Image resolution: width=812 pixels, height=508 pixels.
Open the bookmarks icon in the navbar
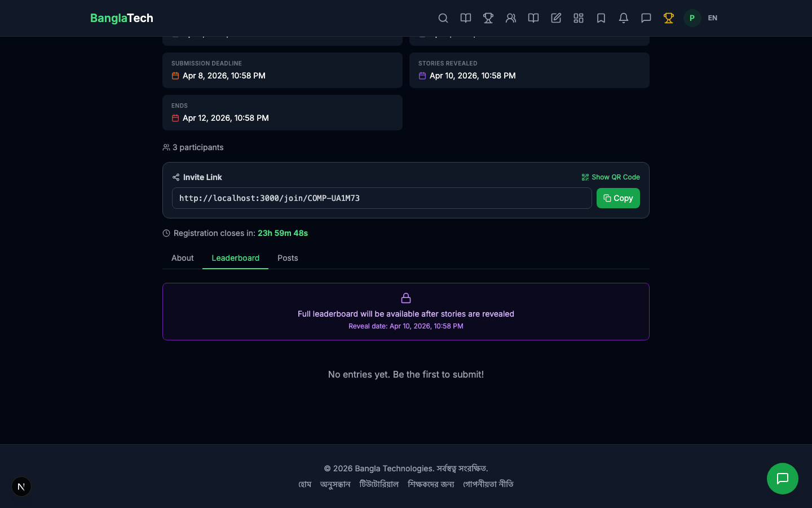pyautogui.click(x=601, y=18)
